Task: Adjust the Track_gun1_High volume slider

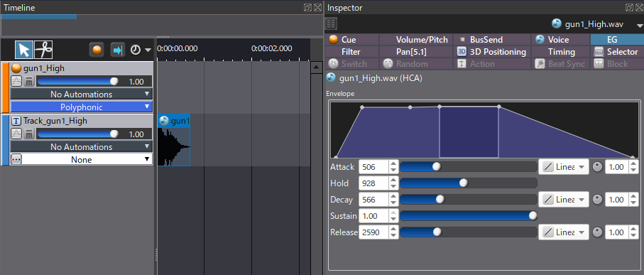Action: pyautogui.click(x=78, y=134)
